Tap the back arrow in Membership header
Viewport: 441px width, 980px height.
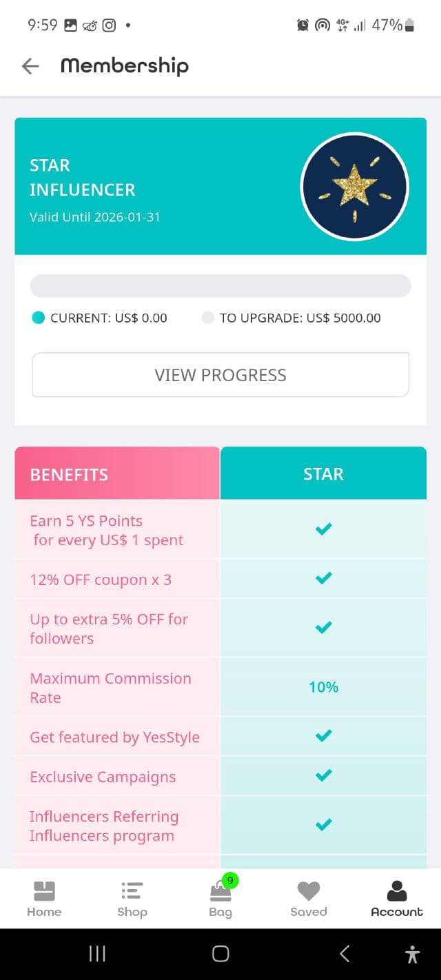30,66
